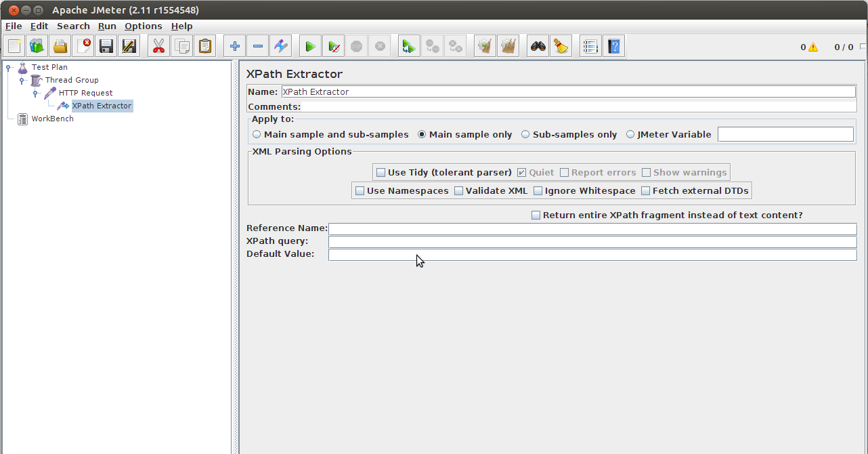Click the Name input field
The height and width of the screenshot is (454, 868).
click(x=568, y=91)
